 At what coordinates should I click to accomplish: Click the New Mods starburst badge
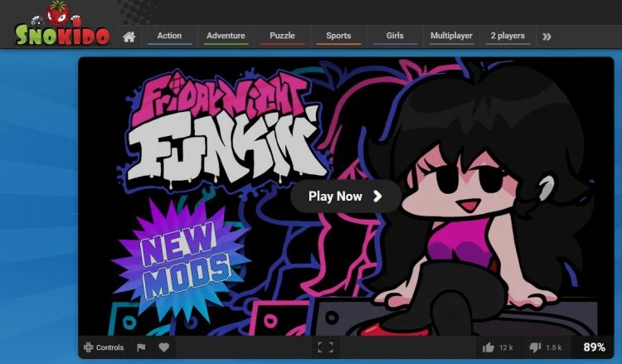(x=182, y=261)
